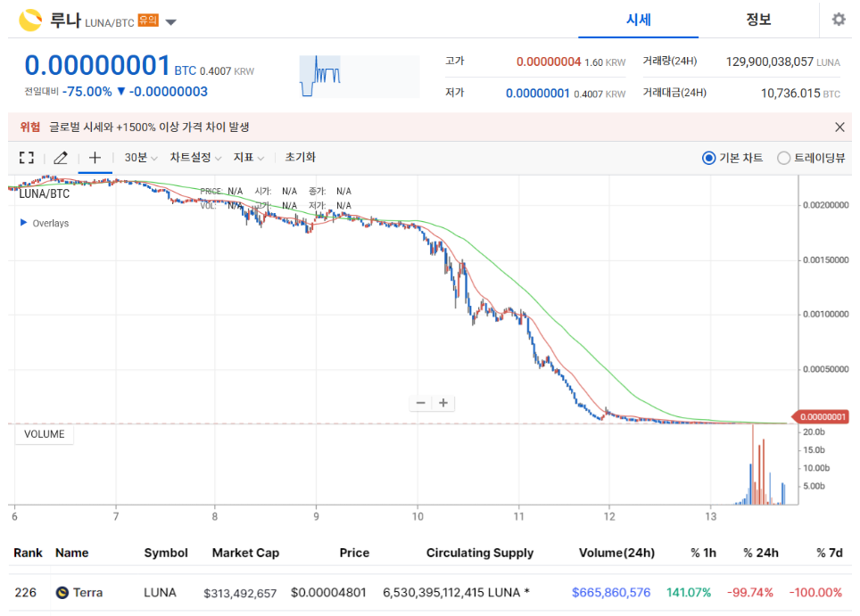Image resolution: width=860 pixels, height=616 pixels.
Task: Click the 20.0b volume axis label
Action: 814,431
